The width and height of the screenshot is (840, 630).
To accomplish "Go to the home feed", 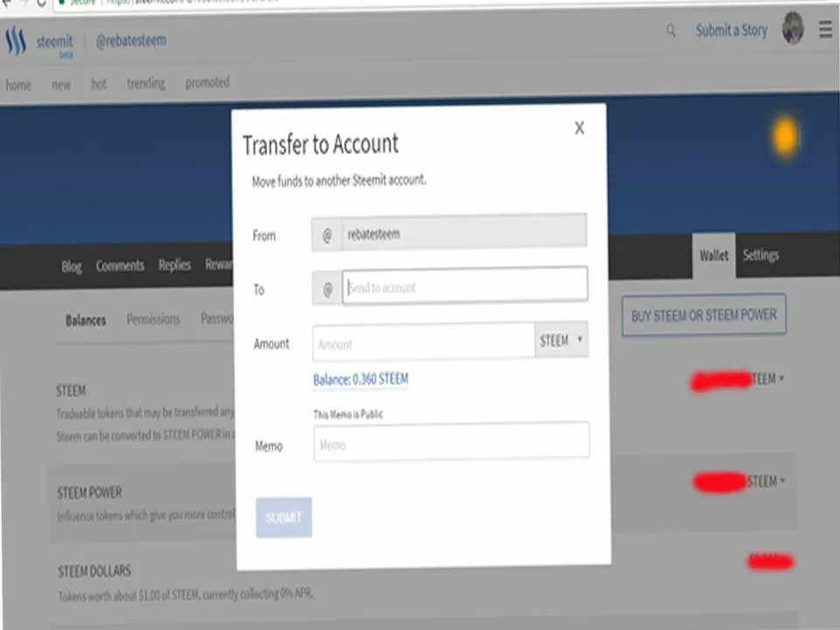I will pyautogui.click(x=18, y=85).
